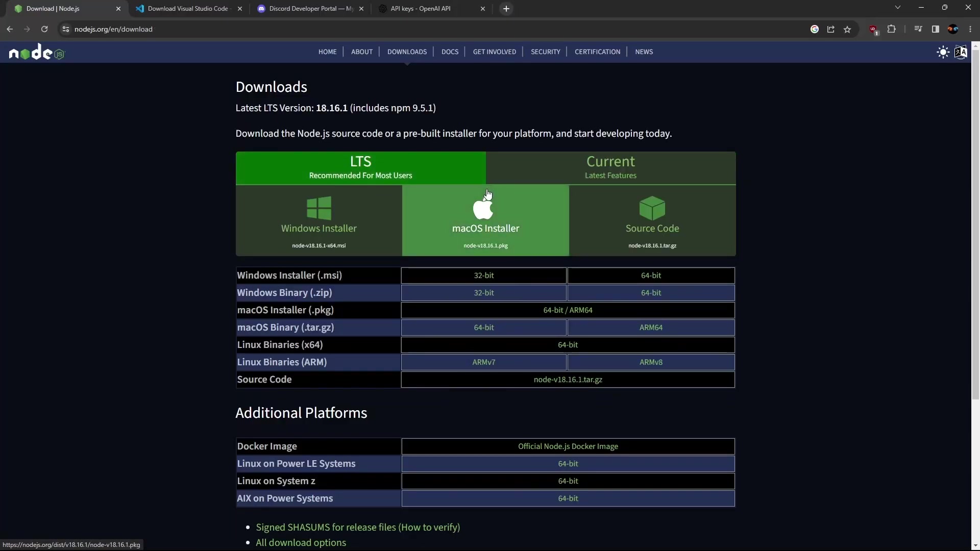Open the browser extensions puzzle icon

(x=892, y=29)
